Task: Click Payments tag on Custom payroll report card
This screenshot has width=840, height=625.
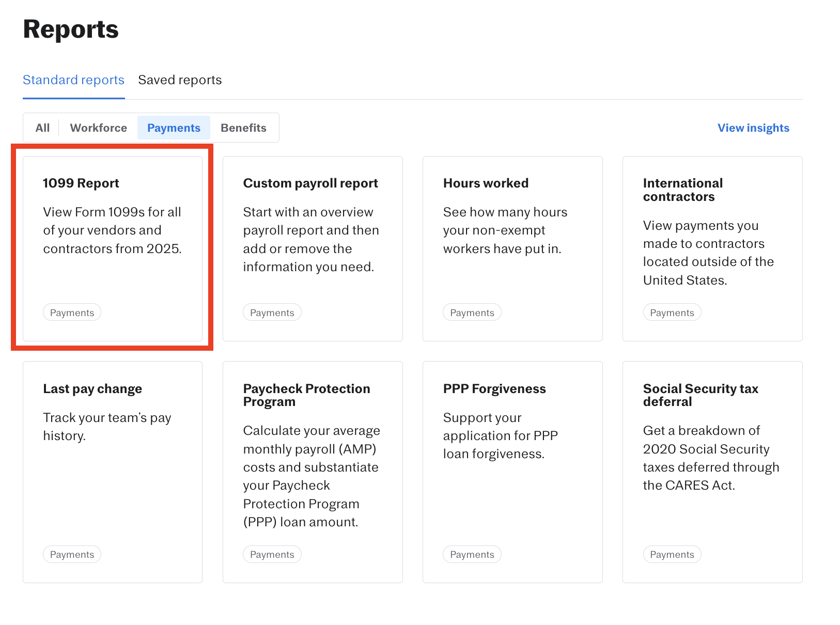Action: point(272,312)
